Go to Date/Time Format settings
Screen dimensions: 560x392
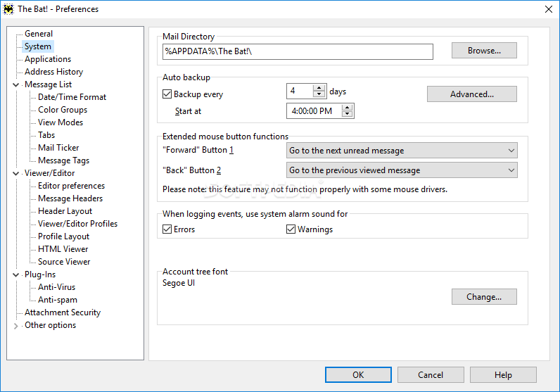click(72, 97)
